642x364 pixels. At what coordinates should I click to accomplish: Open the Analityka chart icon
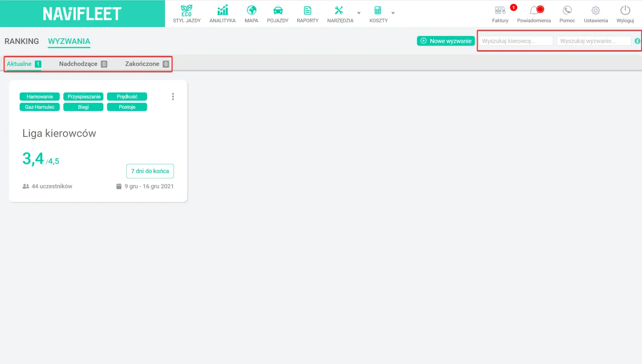(223, 10)
